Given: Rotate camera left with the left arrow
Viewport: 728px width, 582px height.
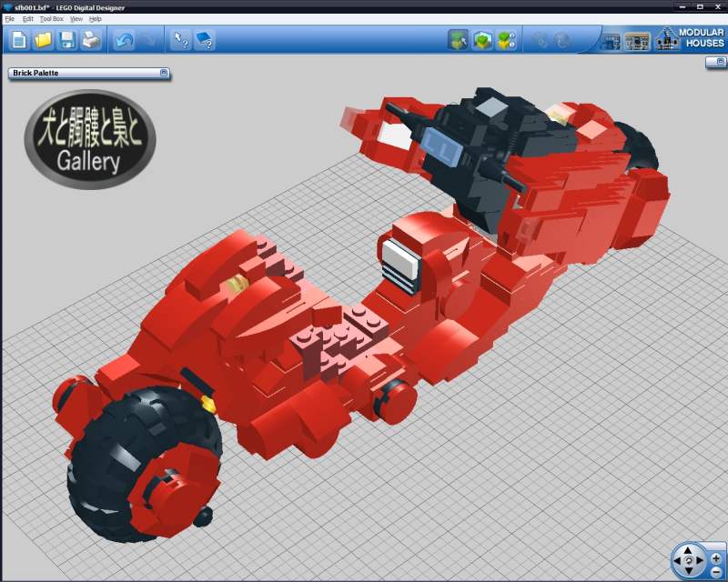Looking at the screenshot, I should (677, 561).
